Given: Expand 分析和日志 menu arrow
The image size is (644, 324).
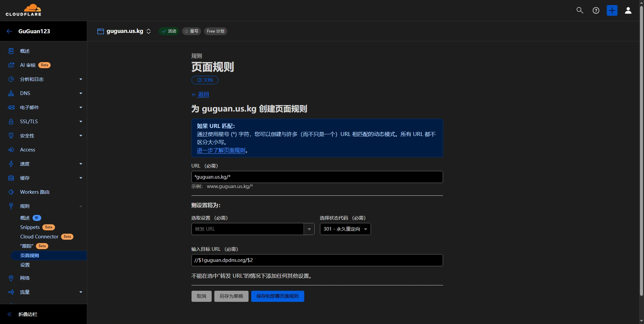Looking at the screenshot, I should click(81, 79).
